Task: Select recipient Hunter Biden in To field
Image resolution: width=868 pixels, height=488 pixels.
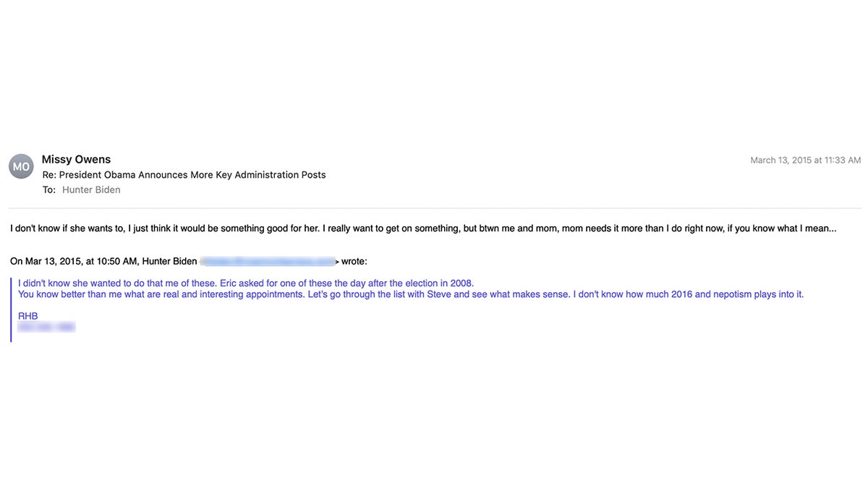Action: (x=91, y=190)
